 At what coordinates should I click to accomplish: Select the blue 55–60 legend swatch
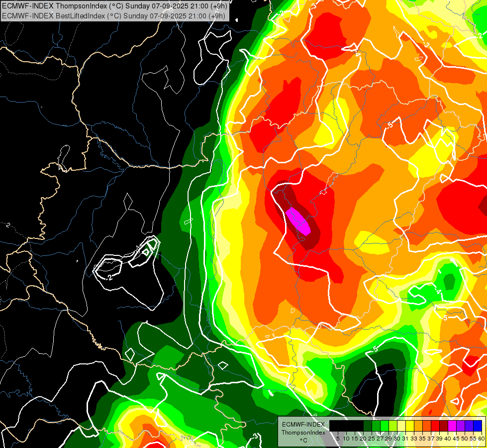click(478, 426)
